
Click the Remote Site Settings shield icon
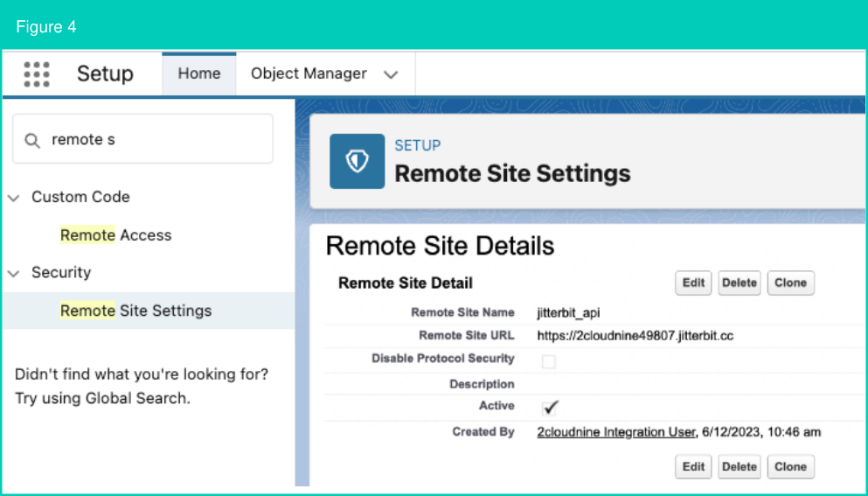point(357,161)
